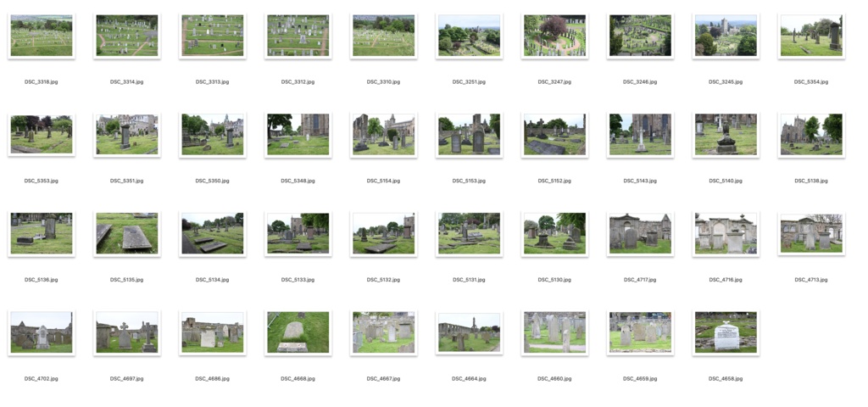Open thumbnail image of DSC_3314.jpg
868x407 pixels.
point(127,36)
